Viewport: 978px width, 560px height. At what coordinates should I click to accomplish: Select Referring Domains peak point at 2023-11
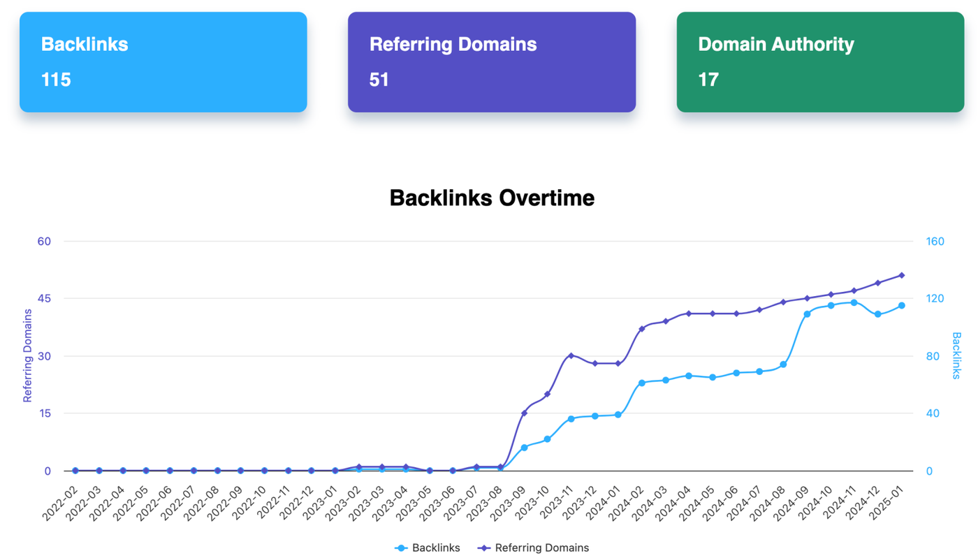(x=571, y=356)
